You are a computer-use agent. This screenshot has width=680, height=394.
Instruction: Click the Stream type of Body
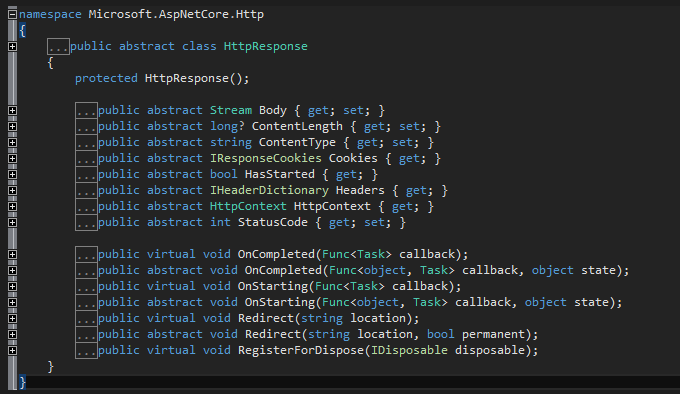point(231,111)
